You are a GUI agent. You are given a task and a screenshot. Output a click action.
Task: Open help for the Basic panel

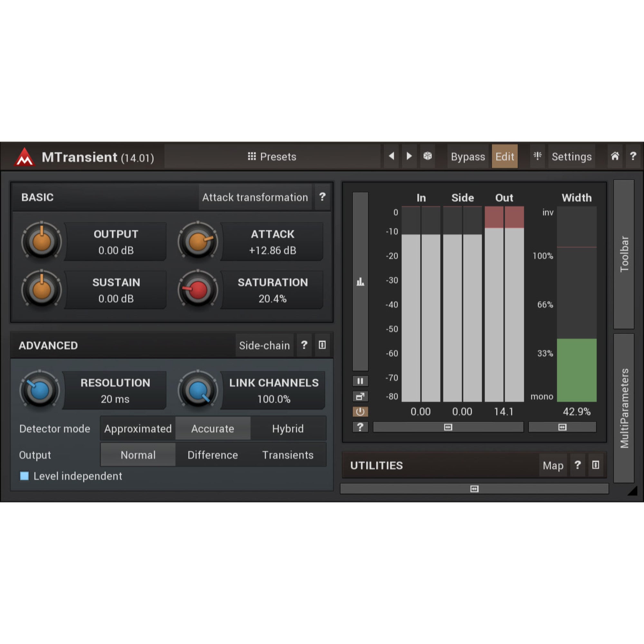tap(322, 197)
